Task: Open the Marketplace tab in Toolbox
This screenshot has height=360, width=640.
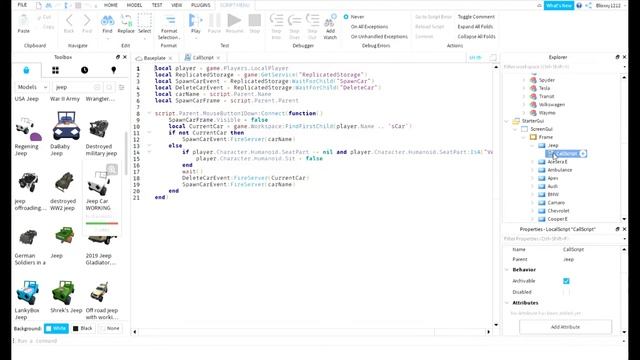Action: [26, 70]
